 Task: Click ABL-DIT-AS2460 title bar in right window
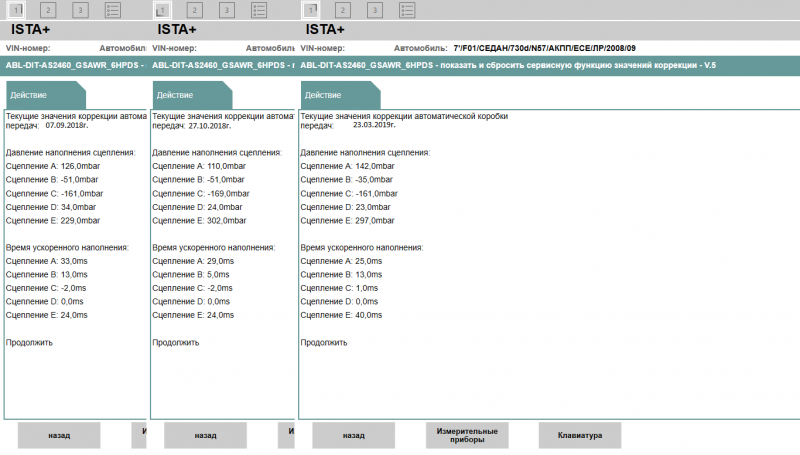[549, 65]
